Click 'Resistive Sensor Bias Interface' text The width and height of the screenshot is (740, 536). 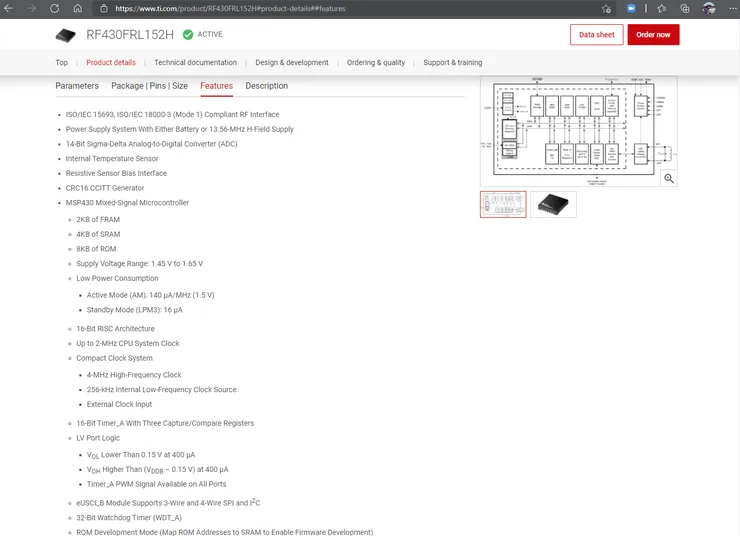click(116, 173)
